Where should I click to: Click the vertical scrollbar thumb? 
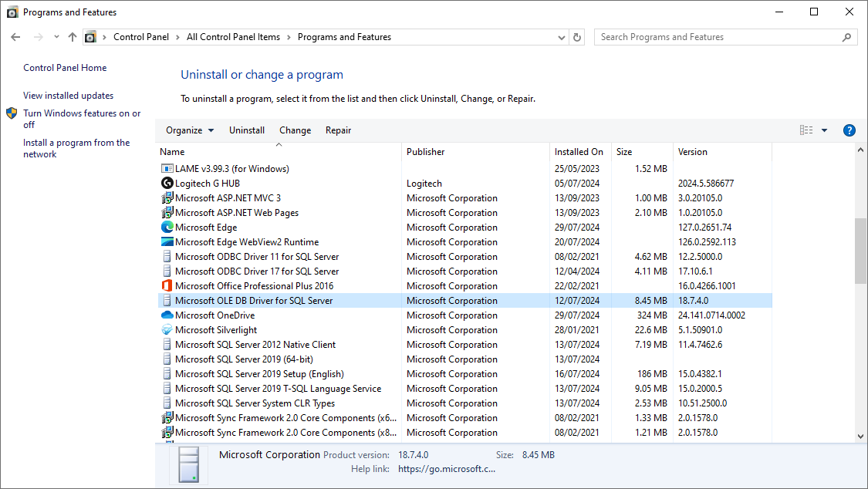tap(860, 251)
